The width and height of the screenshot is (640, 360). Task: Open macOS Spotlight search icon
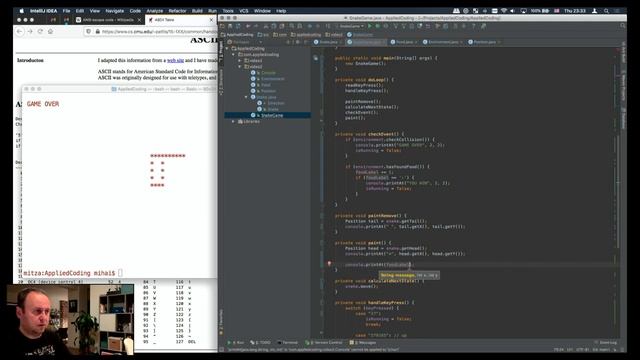click(x=607, y=11)
